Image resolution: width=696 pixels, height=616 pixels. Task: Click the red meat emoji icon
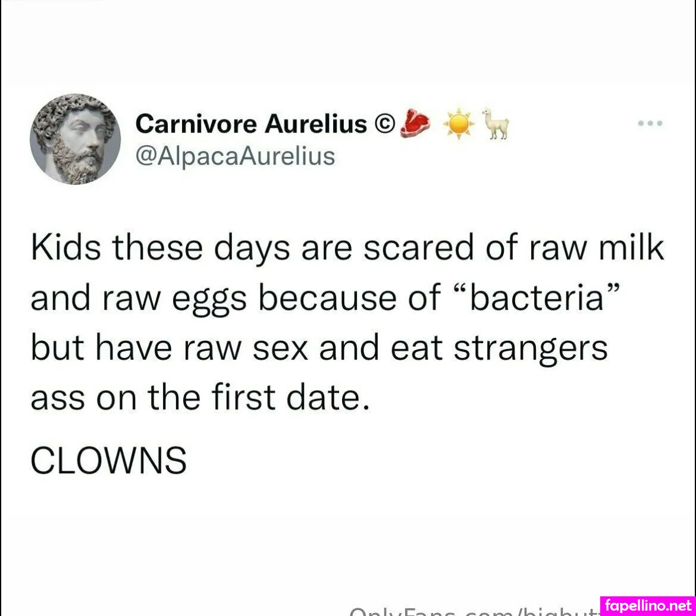(416, 122)
